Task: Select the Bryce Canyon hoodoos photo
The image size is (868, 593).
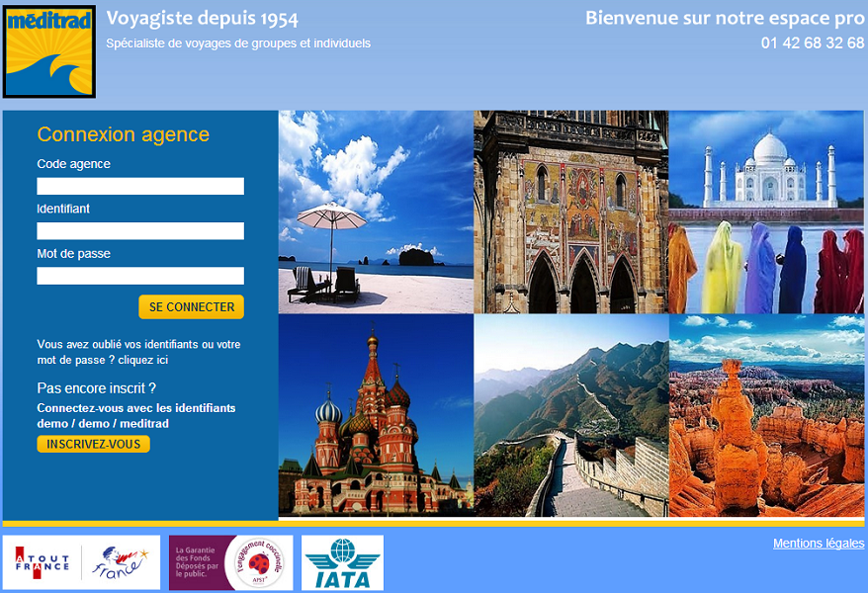Action: pos(768,415)
